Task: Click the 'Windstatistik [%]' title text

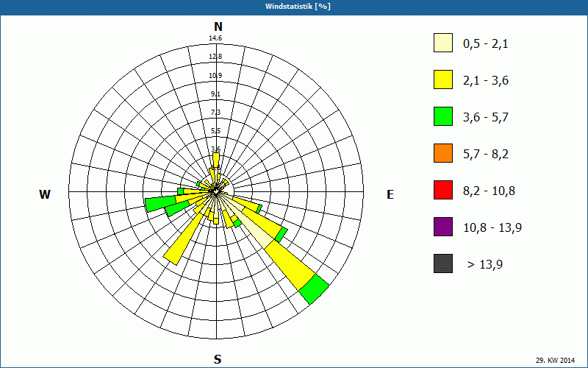Action: coord(298,7)
